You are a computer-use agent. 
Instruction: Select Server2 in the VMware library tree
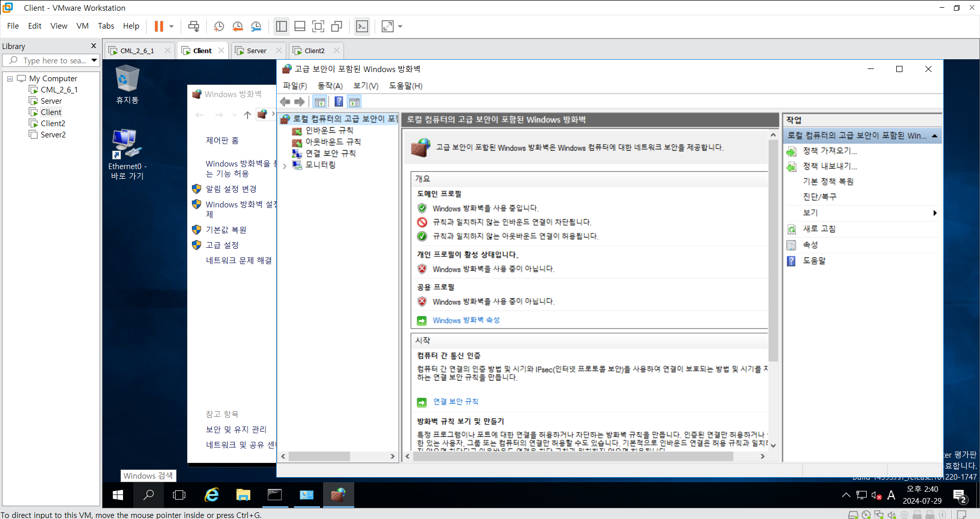tap(53, 135)
